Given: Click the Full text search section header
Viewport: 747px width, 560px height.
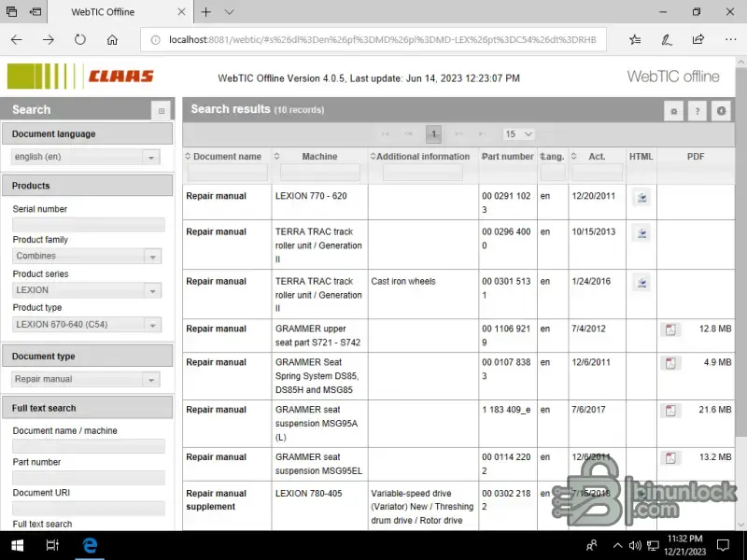Looking at the screenshot, I should point(88,408).
